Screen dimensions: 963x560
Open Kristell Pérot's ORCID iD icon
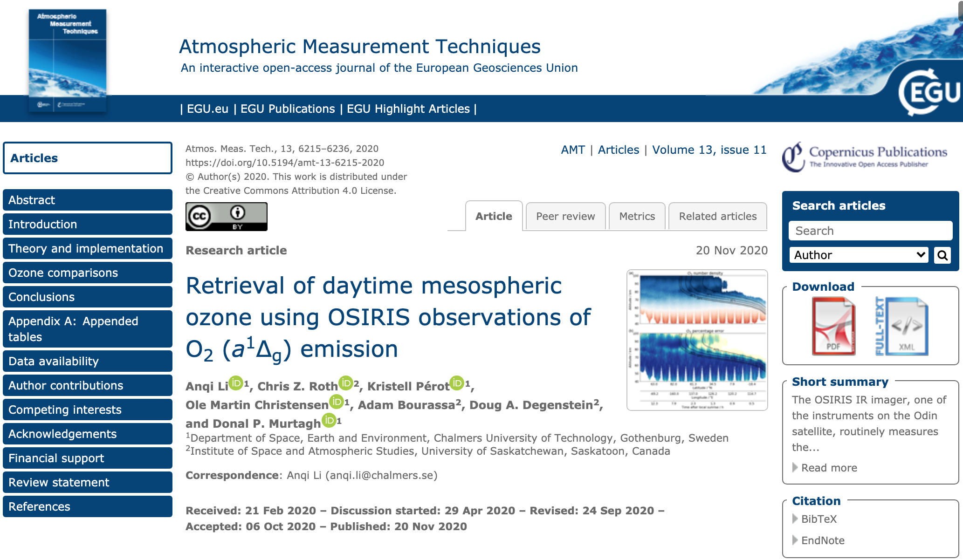point(457,383)
